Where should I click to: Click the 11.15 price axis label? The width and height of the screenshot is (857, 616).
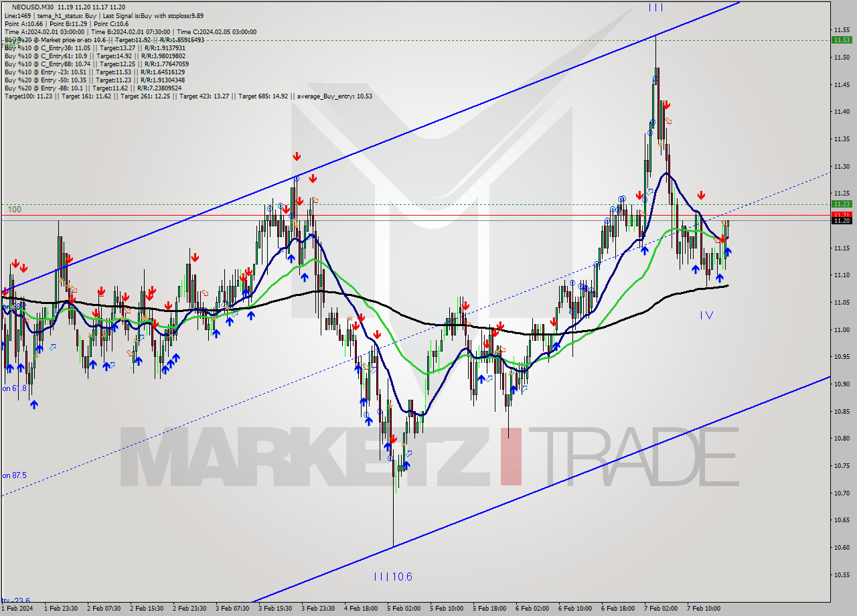point(842,248)
